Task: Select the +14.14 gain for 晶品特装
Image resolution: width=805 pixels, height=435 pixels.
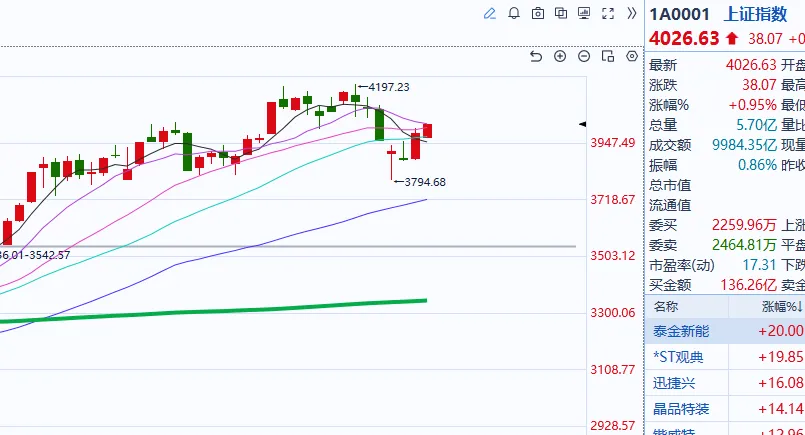Action: 781,409
